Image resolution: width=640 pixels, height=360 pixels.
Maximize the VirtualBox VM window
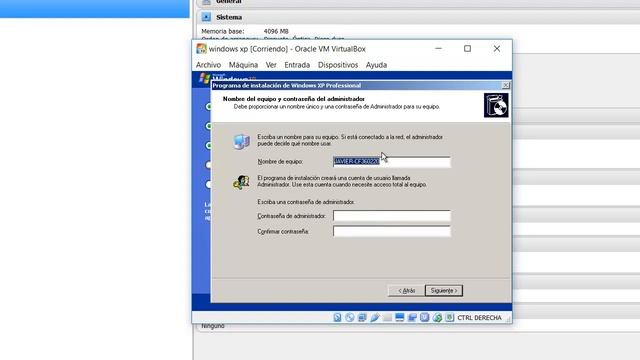pyautogui.click(x=467, y=49)
